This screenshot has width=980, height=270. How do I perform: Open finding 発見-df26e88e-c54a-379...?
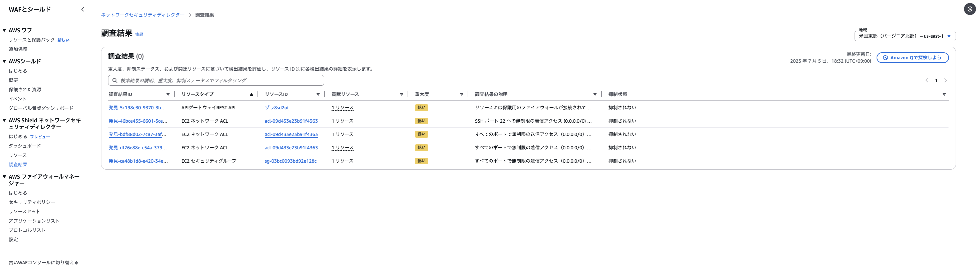coord(137,148)
